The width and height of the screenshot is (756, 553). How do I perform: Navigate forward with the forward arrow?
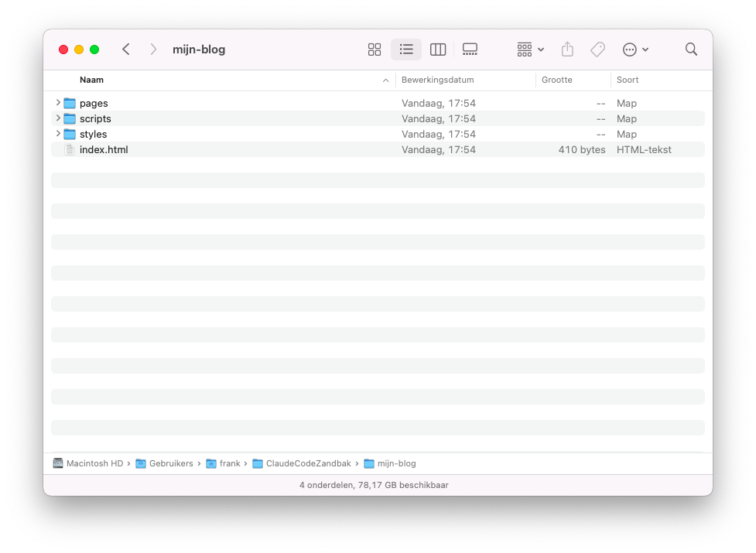153,49
